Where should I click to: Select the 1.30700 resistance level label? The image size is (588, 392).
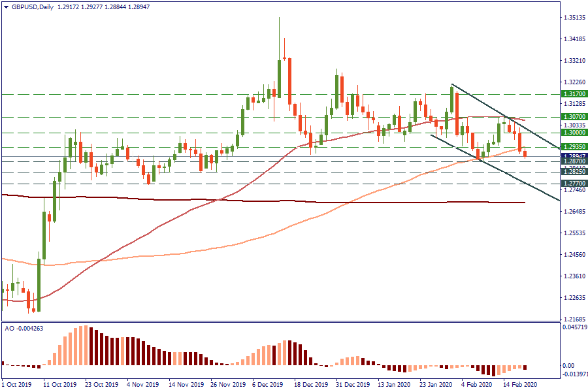[574, 117]
